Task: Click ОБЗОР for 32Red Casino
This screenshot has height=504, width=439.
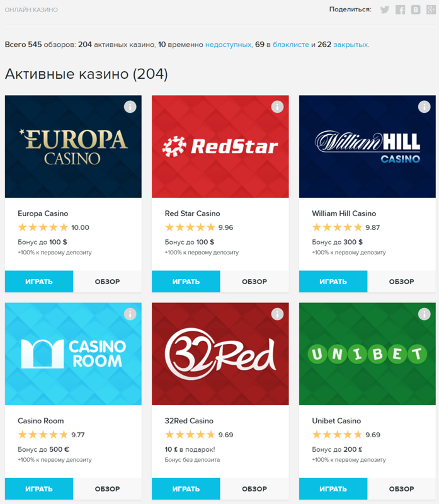Action: [x=254, y=489]
